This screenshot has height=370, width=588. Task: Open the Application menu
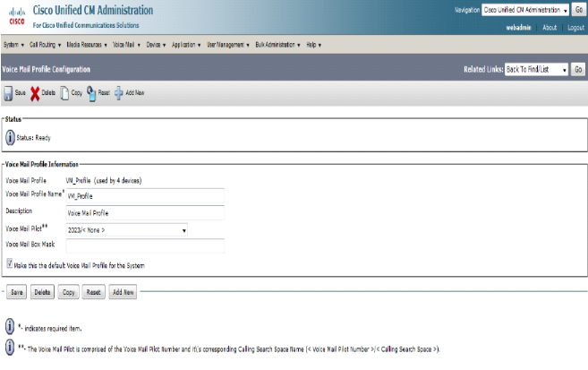tap(186, 45)
